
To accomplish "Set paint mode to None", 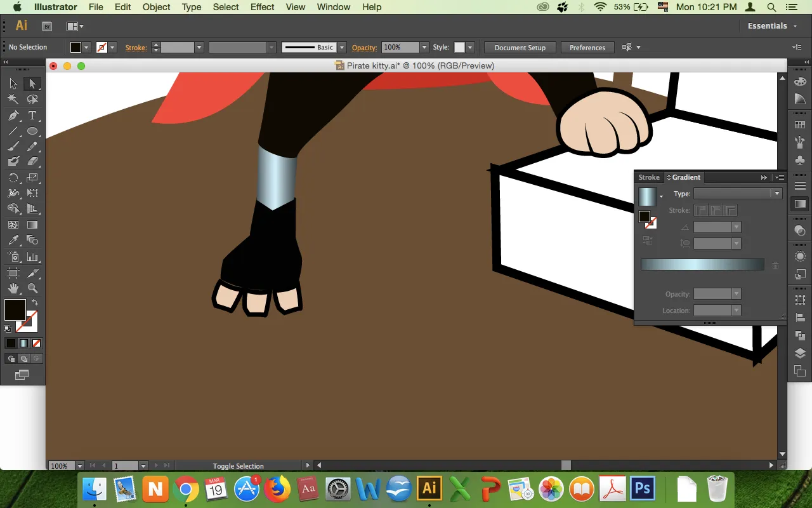I will tap(36, 343).
